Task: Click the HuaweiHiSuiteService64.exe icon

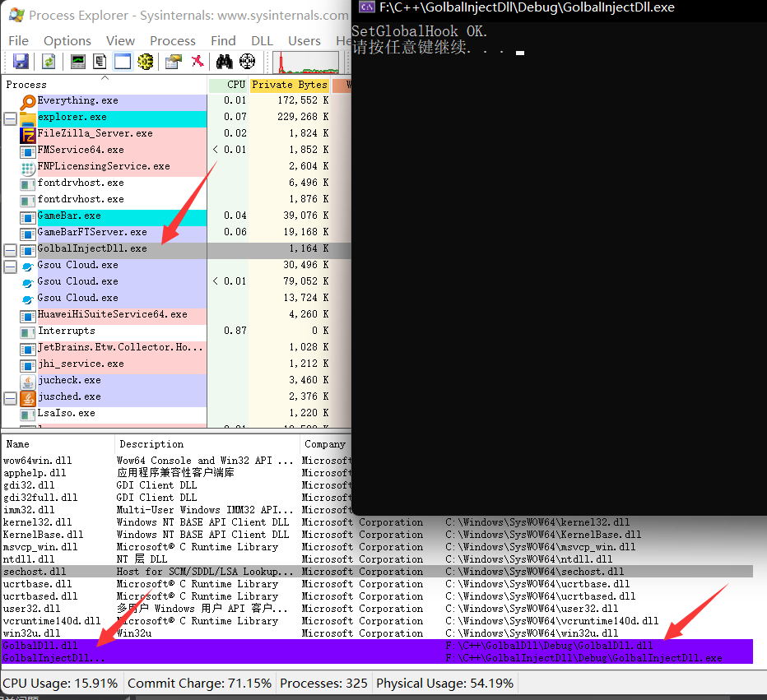Action: click(28, 316)
